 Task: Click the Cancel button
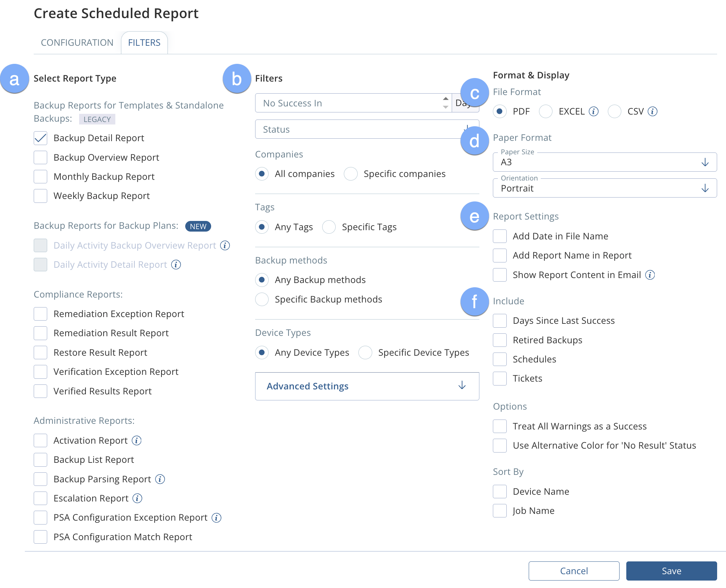(x=574, y=571)
